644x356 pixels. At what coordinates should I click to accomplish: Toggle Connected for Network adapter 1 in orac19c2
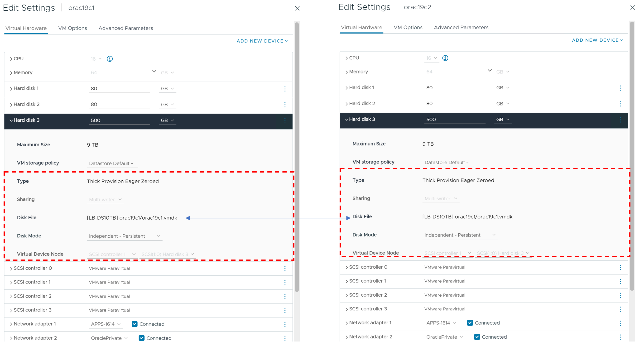pyautogui.click(x=470, y=323)
